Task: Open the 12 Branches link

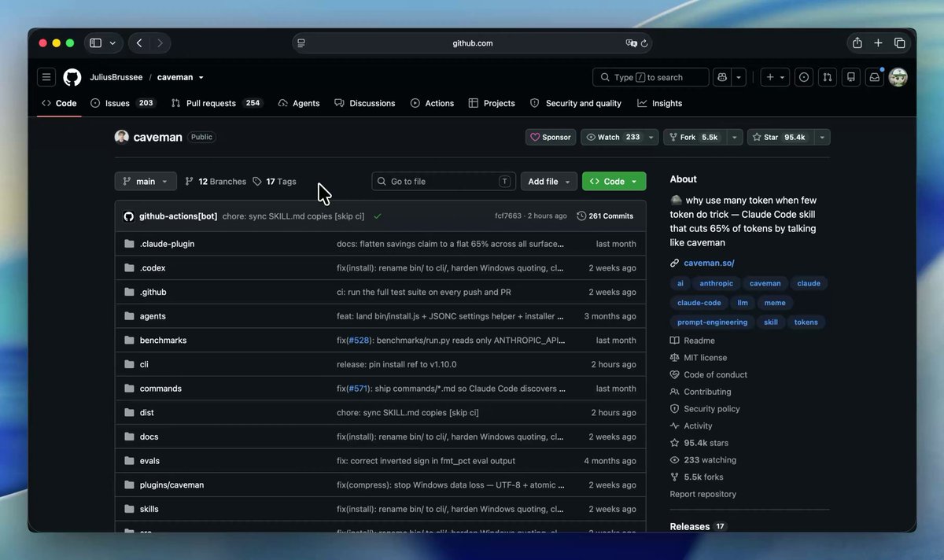Action: 216,181
